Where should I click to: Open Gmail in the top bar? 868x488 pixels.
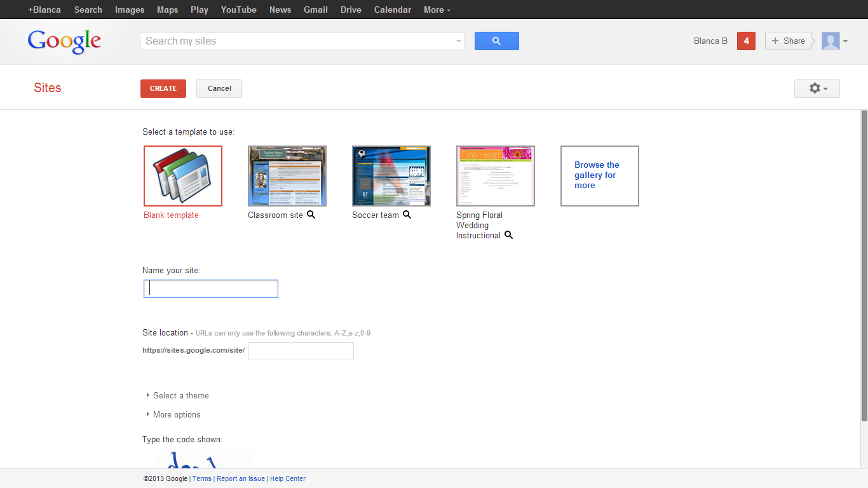316,10
